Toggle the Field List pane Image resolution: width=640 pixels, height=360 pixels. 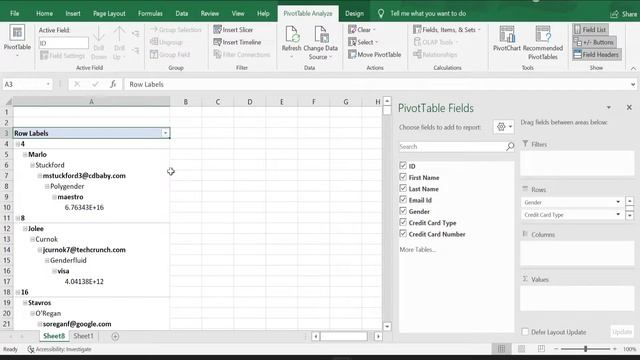pos(590,29)
